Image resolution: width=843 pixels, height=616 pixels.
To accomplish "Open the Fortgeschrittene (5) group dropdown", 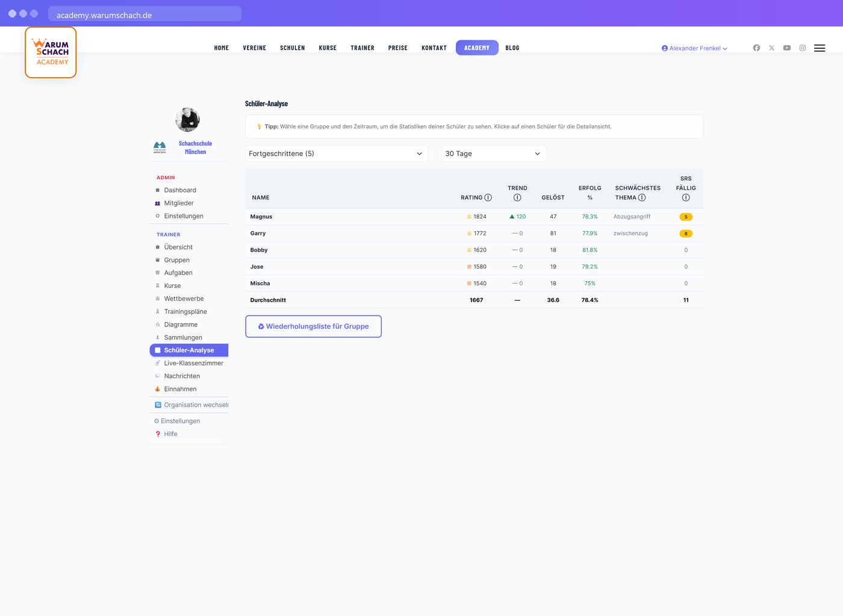I will pyautogui.click(x=337, y=154).
